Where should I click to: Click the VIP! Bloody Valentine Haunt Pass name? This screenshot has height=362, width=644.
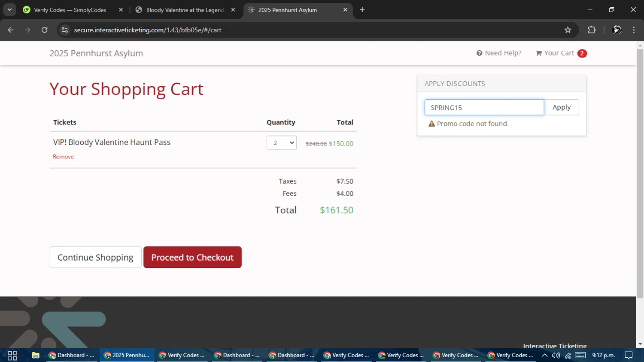(x=112, y=142)
